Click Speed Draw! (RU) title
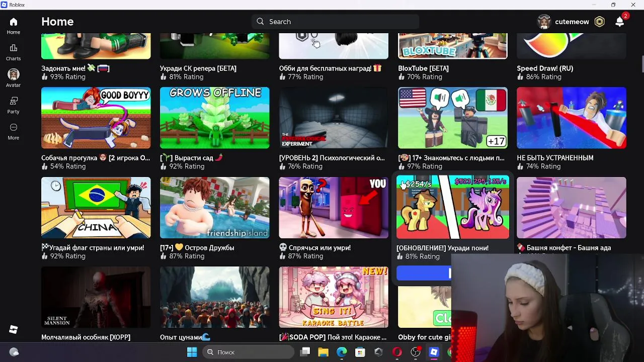The width and height of the screenshot is (644, 362). (x=545, y=68)
